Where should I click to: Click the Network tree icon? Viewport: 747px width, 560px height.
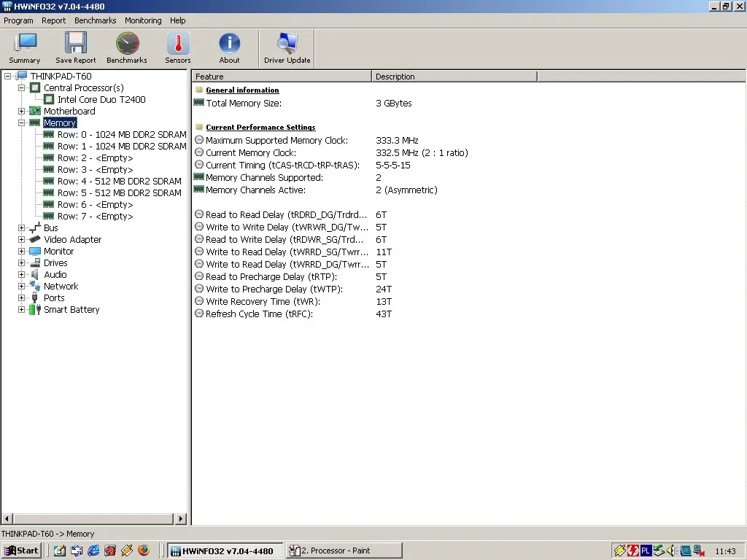point(35,286)
